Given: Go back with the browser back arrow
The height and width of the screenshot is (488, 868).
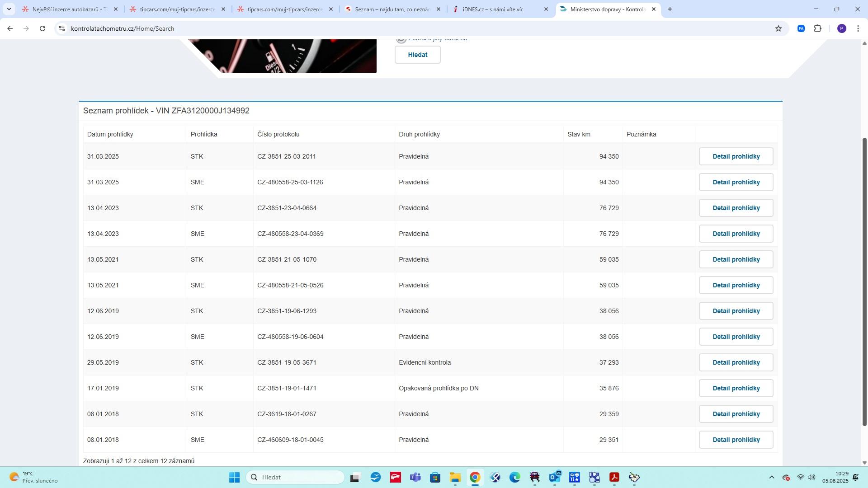Looking at the screenshot, I should [10, 28].
